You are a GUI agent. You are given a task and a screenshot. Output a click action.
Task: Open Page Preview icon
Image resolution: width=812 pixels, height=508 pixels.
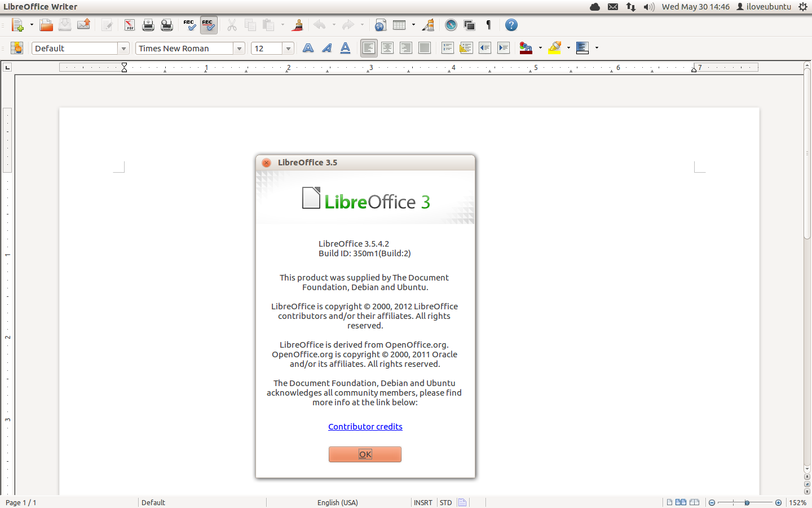pyautogui.click(x=167, y=25)
